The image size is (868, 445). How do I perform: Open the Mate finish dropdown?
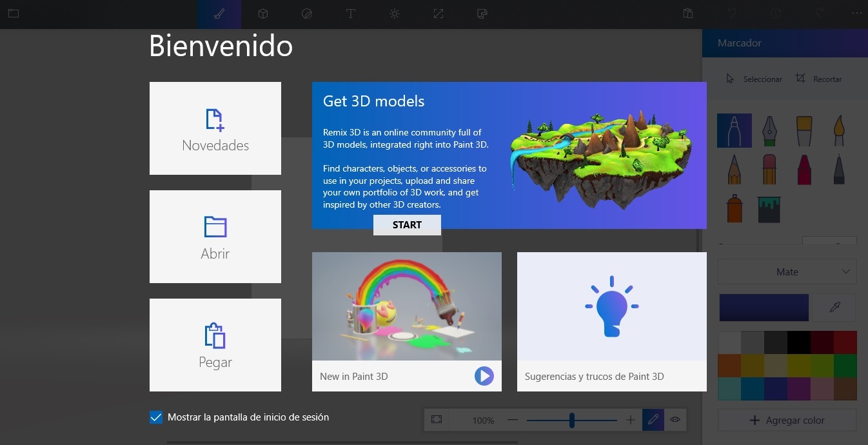[787, 272]
